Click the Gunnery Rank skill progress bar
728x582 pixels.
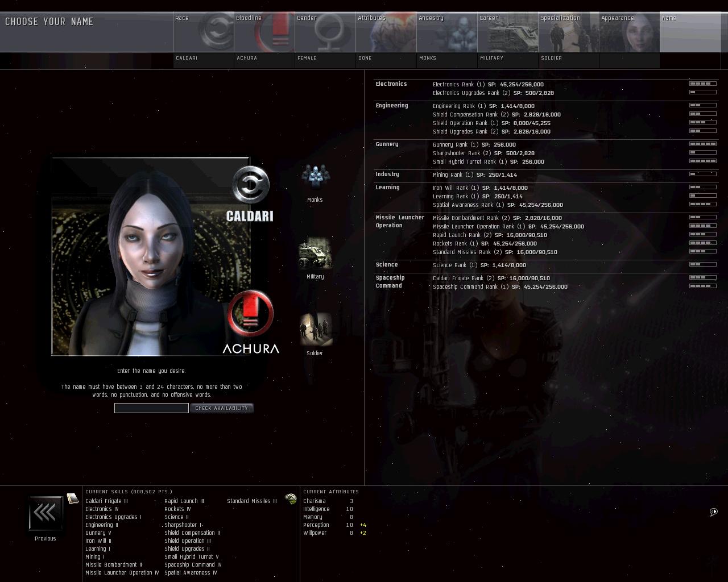click(703, 144)
